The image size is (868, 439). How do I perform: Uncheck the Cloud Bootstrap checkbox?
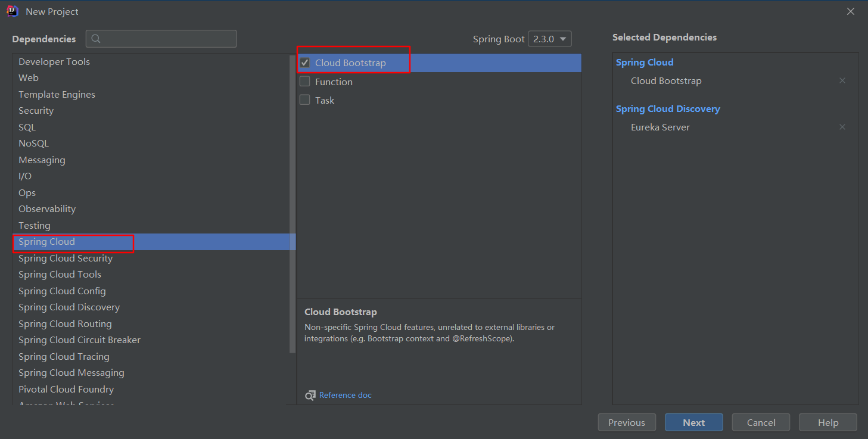click(304, 63)
